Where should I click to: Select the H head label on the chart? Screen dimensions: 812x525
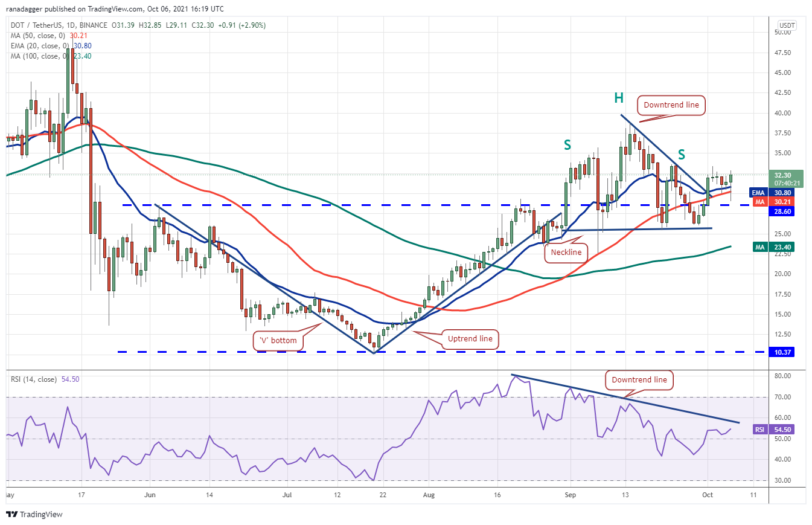point(619,98)
